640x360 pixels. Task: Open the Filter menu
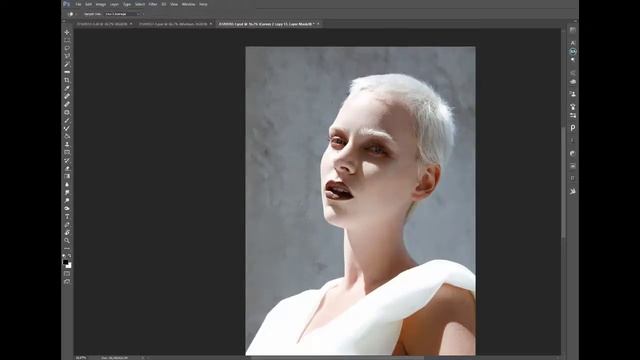coord(153,4)
